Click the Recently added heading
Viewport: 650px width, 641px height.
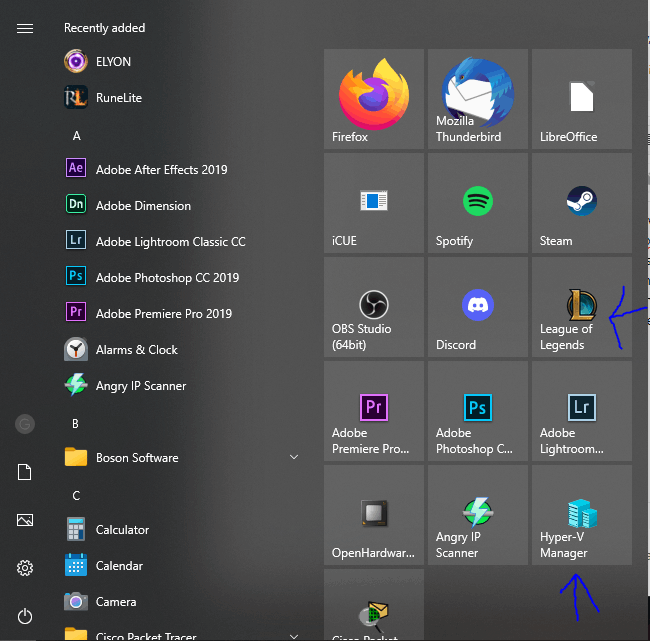click(x=104, y=28)
